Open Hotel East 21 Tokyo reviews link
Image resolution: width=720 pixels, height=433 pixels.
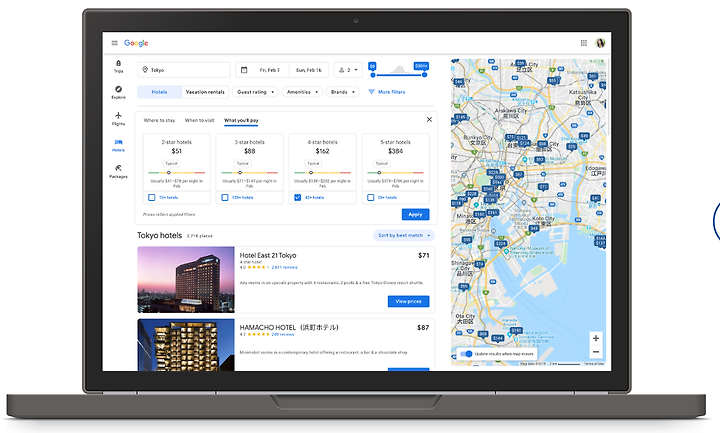(x=284, y=267)
